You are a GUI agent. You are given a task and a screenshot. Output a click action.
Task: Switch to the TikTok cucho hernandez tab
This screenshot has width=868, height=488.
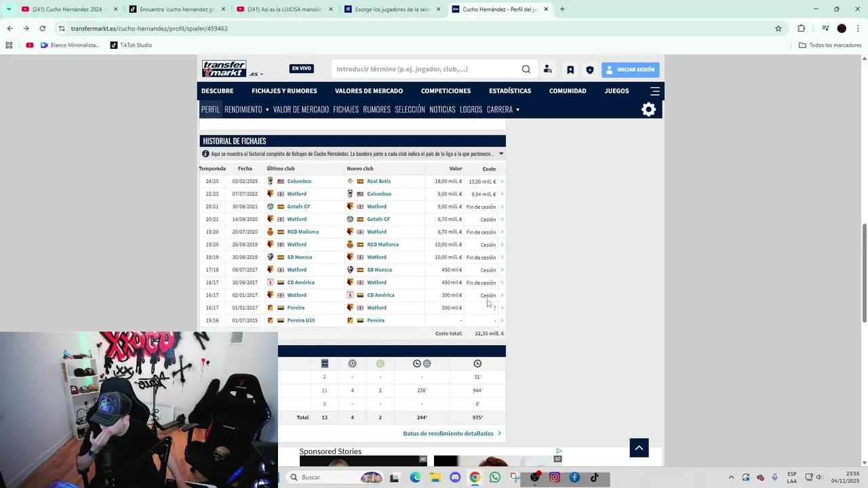coord(177,9)
